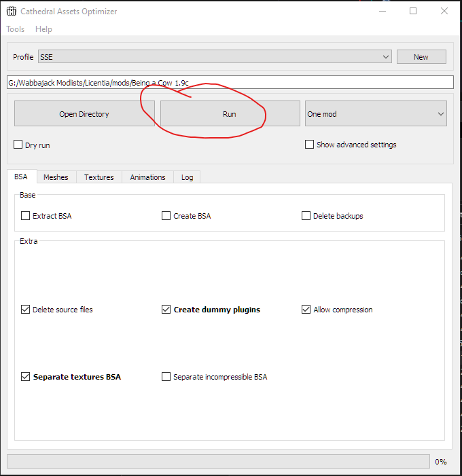The height and width of the screenshot is (476, 462).
Task: Expand the SSE profile dropdown
Action: click(x=215, y=57)
